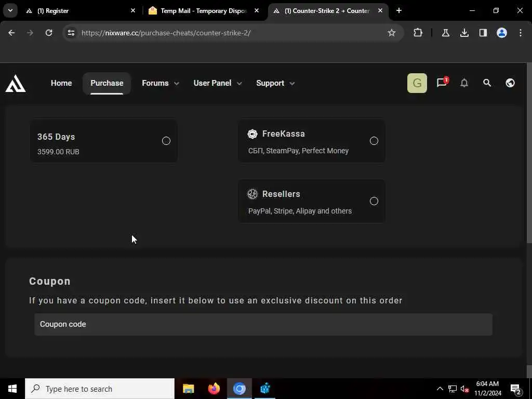The width and height of the screenshot is (532, 399).
Task: Toggle the browser side panel icon
Action: coord(483,33)
